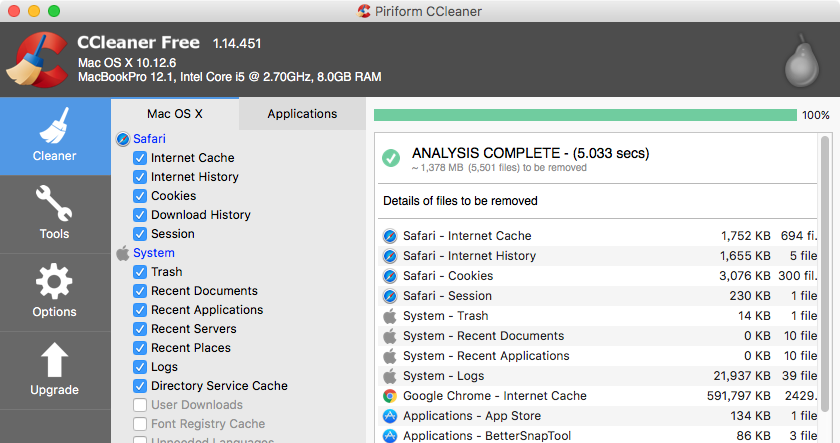Screen dimensions: 840x443
Task: Click the green analysis complete checkmark
Action: tap(391, 158)
